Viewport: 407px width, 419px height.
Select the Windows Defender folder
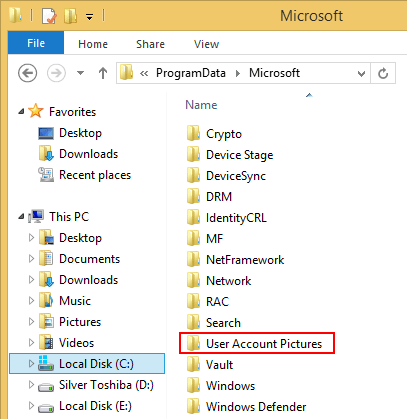247,407
